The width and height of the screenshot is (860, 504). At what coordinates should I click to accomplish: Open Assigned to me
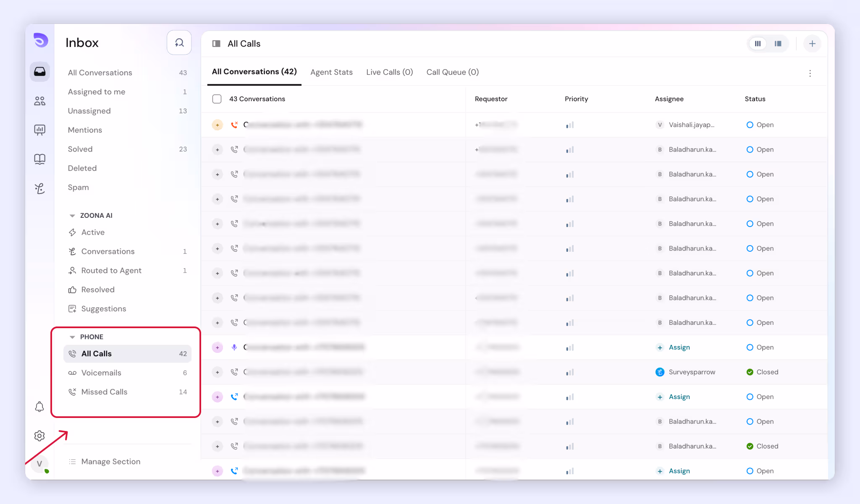pos(127,92)
